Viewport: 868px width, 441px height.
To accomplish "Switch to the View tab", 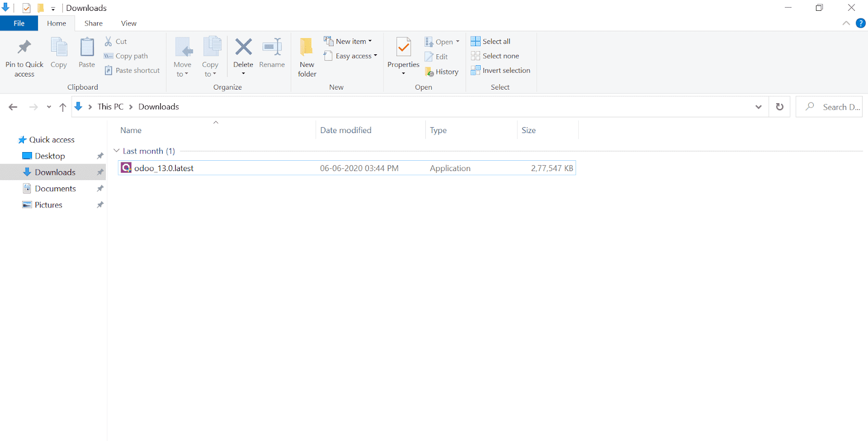I will [x=129, y=23].
